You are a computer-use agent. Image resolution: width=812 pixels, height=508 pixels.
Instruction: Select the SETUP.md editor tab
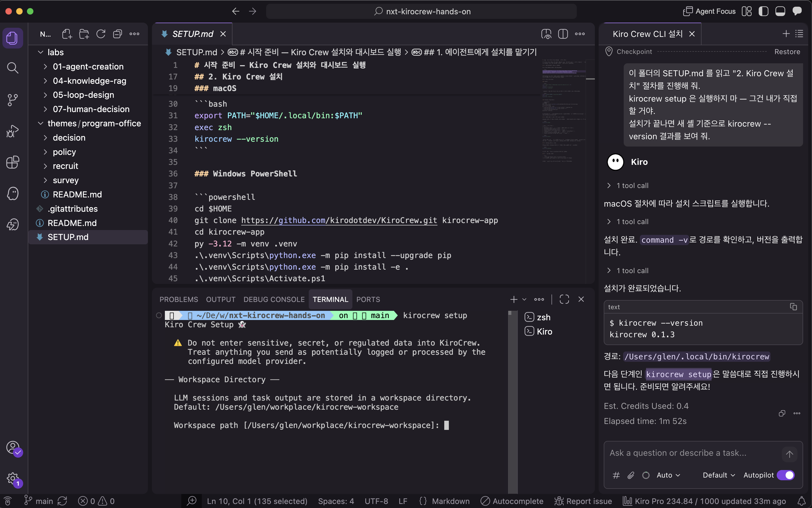192,34
